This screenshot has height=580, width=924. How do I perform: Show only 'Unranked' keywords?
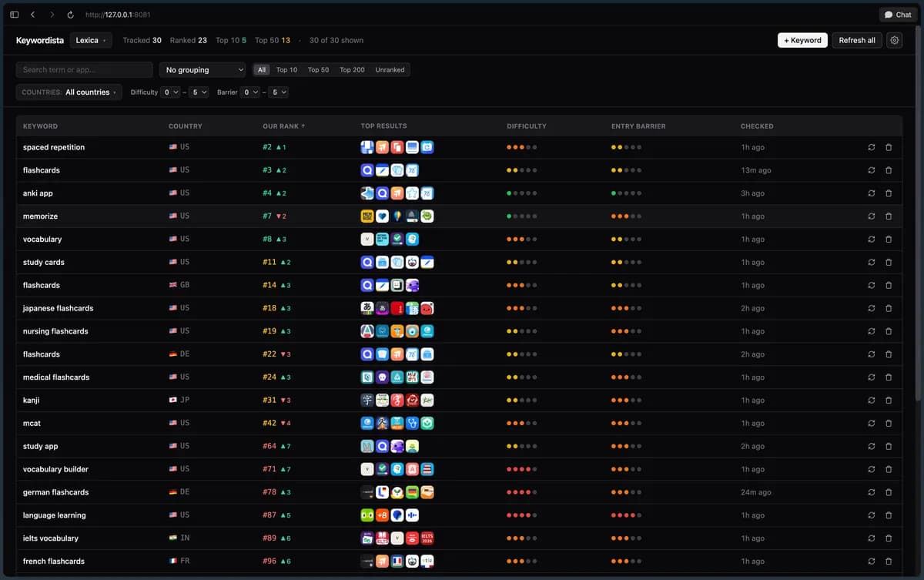tap(390, 70)
